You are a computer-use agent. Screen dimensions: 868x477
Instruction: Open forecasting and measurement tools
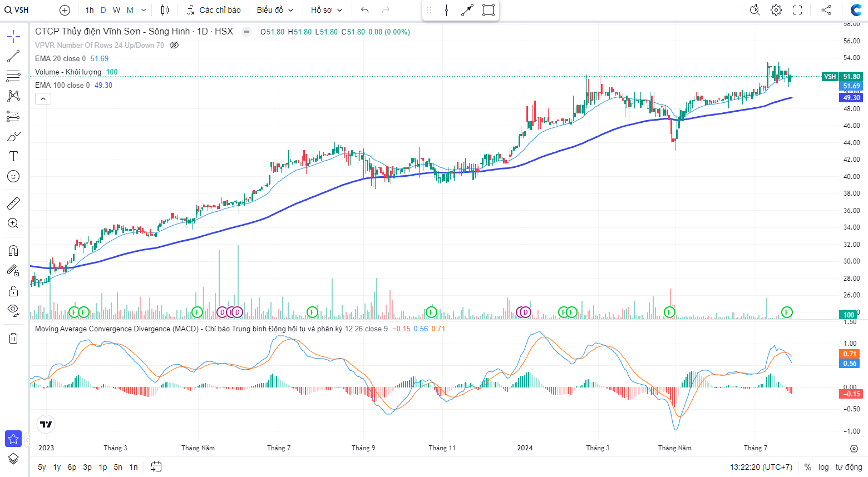click(13, 116)
